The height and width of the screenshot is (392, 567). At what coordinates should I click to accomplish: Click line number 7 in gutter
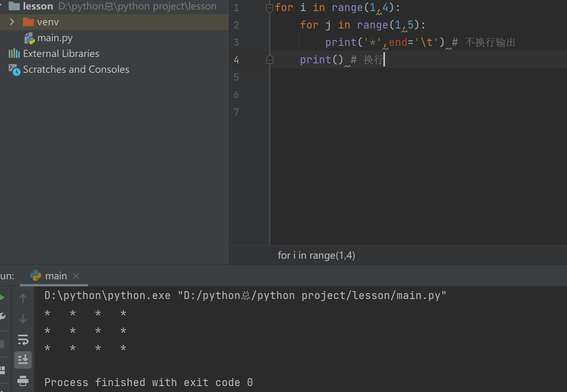tap(236, 112)
